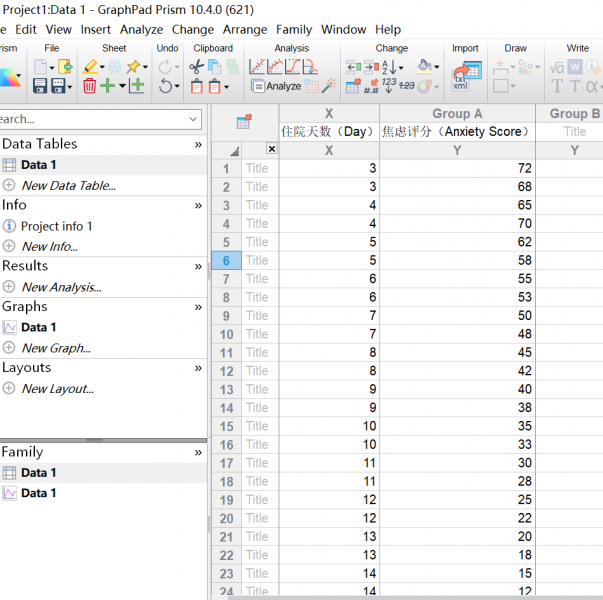This screenshot has width=603, height=600.
Task: Expand the search box dropdown arrow
Action: pos(193,119)
